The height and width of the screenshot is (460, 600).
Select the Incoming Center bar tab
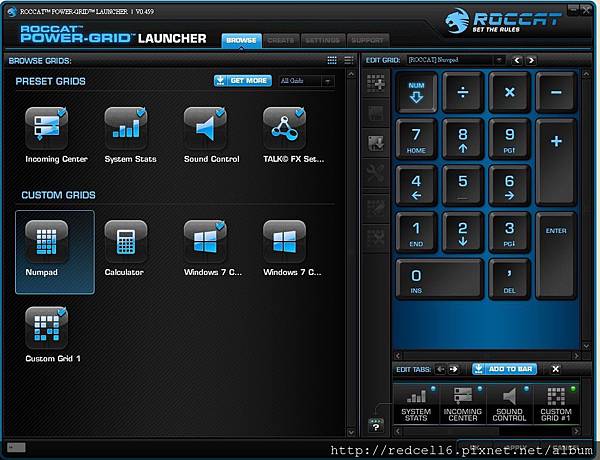pyautogui.click(x=463, y=405)
